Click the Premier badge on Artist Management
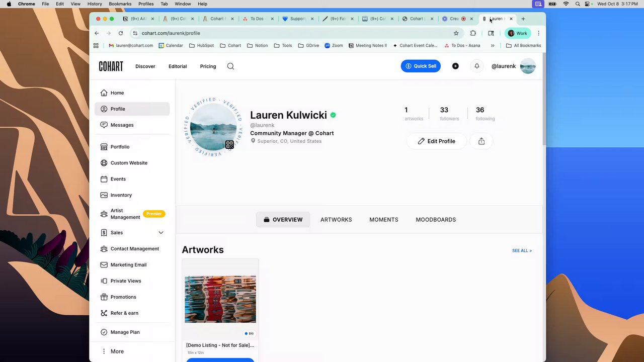The width and height of the screenshot is (644, 362). point(154,214)
